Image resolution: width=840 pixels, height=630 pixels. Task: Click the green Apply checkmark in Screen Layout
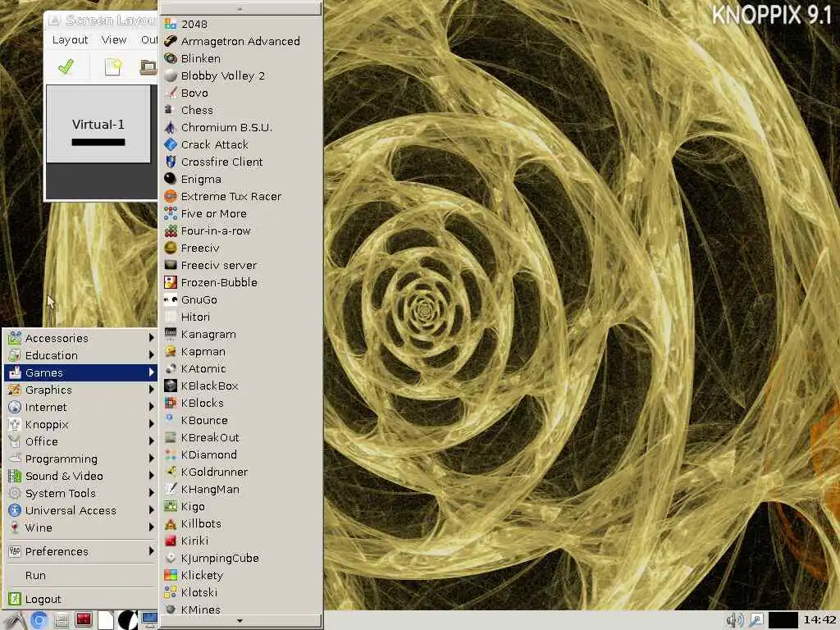pos(66,67)
